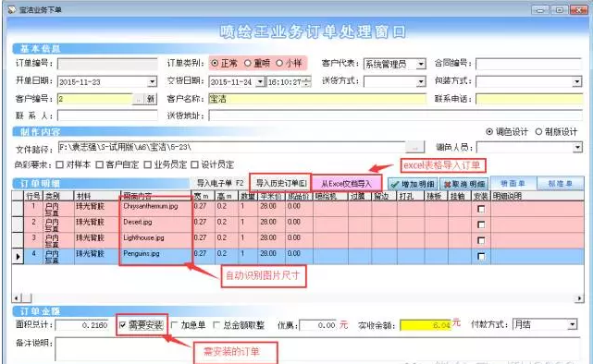Screen dimensions: 593x364
Task: Check 安装 box for Desert.jpg row
Action: tap(481, 224)
